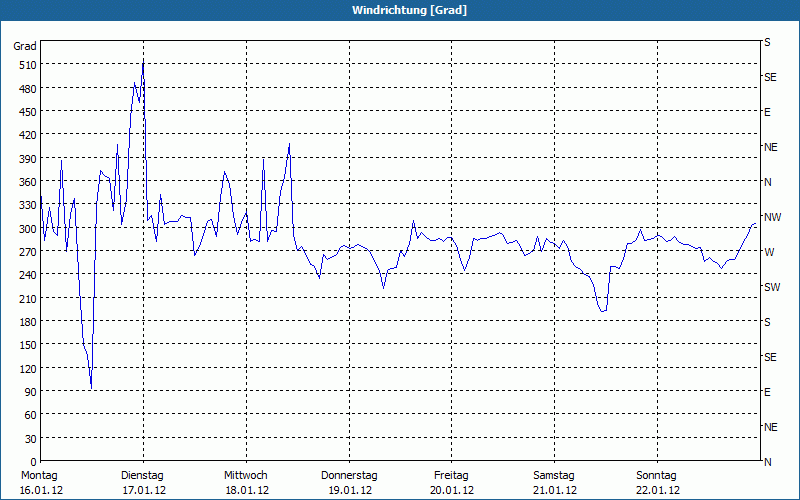
Task: Select the date 18.01.12 under Mittwoch
Action: [247, 490]
